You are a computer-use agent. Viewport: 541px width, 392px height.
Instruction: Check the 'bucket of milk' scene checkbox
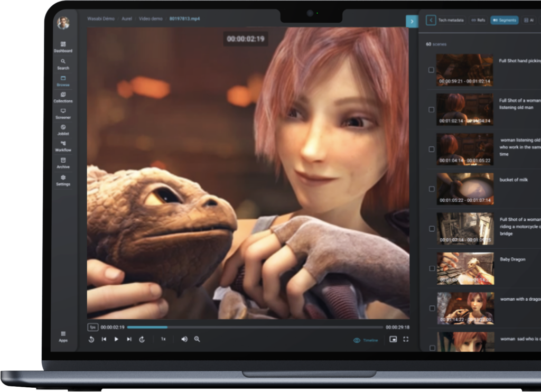432,189
